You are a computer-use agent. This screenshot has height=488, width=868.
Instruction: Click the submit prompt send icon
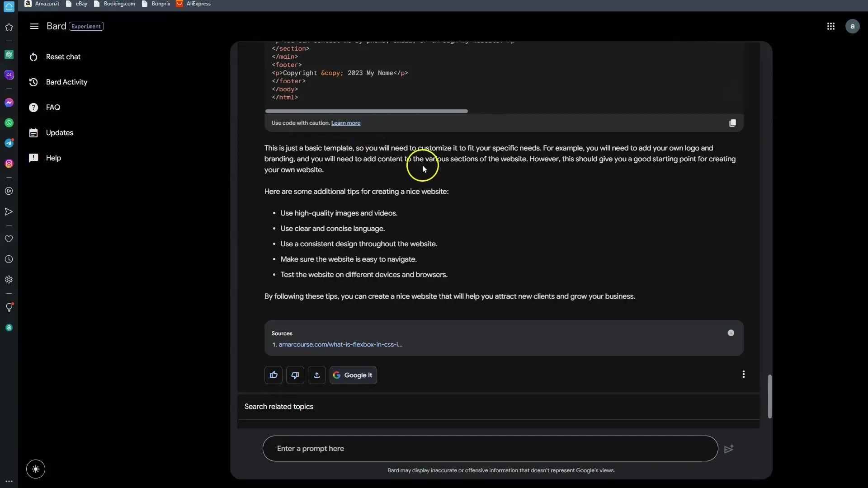click(x=729, y=449)
